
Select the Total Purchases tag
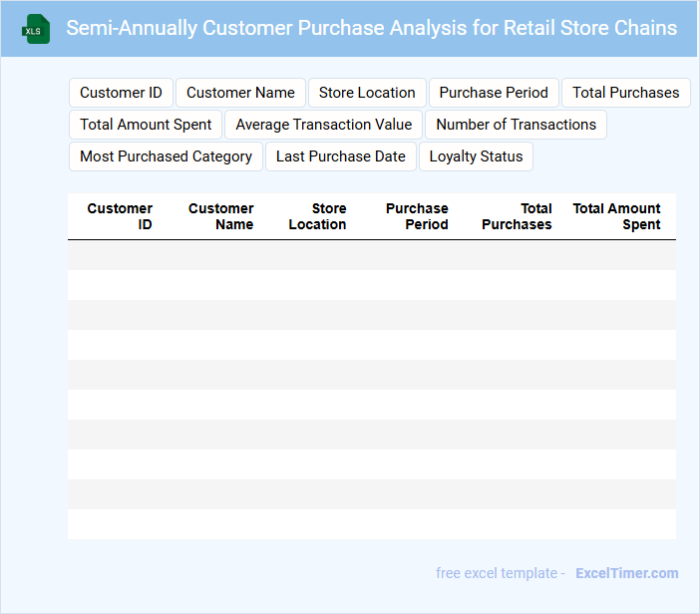[625, 93]
